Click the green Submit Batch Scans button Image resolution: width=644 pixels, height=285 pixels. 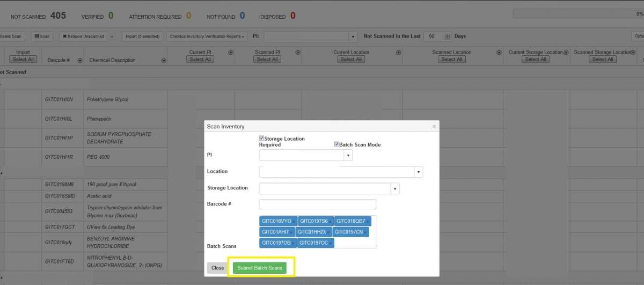pos(260,268)
